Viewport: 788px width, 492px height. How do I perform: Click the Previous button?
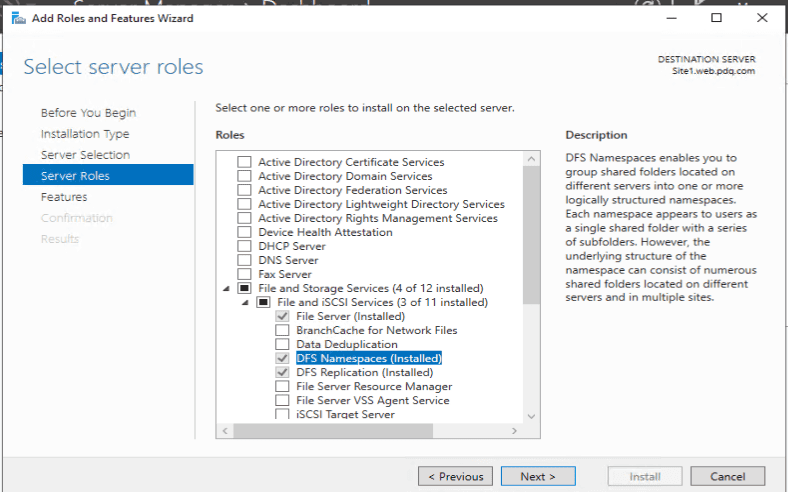pyautogui.click(x=456, y=476)
